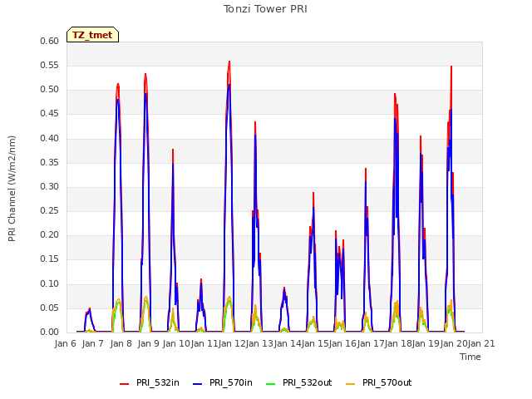Select the PRI_532in legend label
The width and height of the screenshot is (532, 399).
point(158,382)
